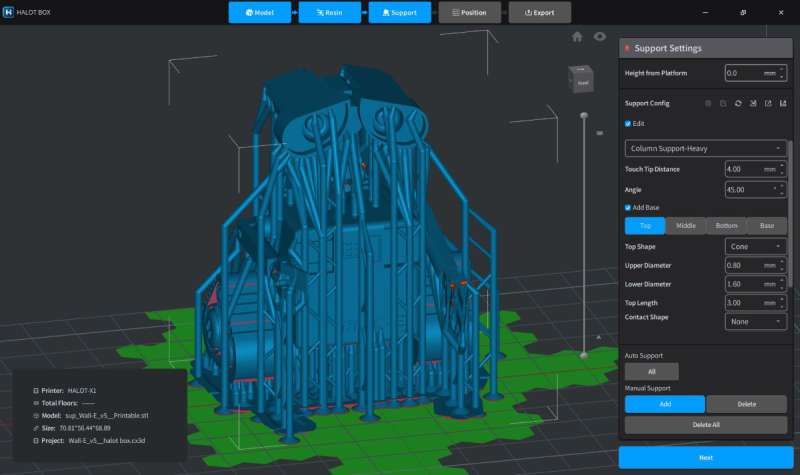
Task: Open the Contact Shape None dropdown
Action: click(x=756, y=321)
